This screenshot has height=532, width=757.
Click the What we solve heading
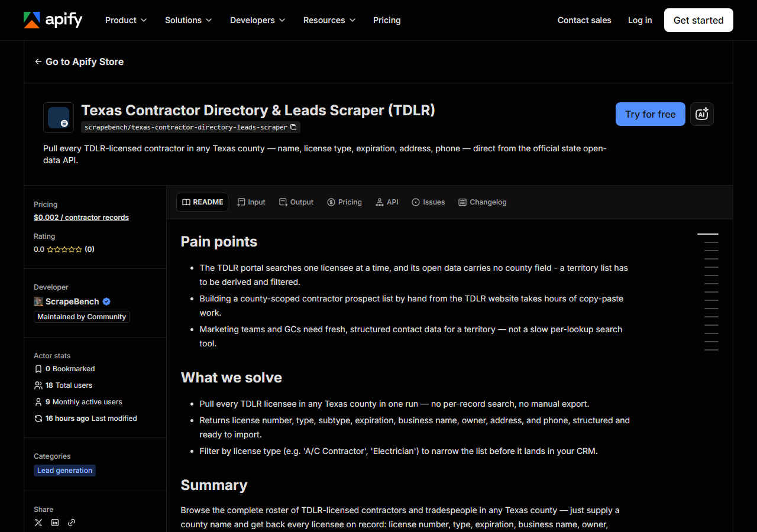[231, 378]
